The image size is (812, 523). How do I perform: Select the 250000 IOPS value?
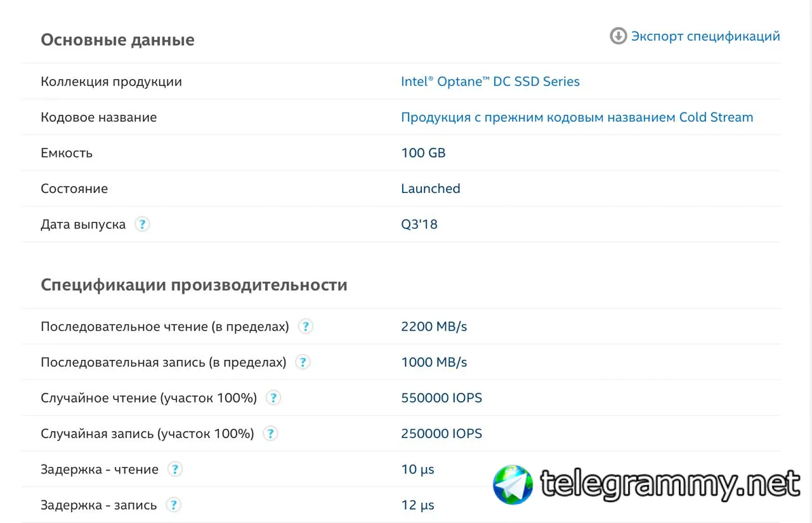point(442,434)
